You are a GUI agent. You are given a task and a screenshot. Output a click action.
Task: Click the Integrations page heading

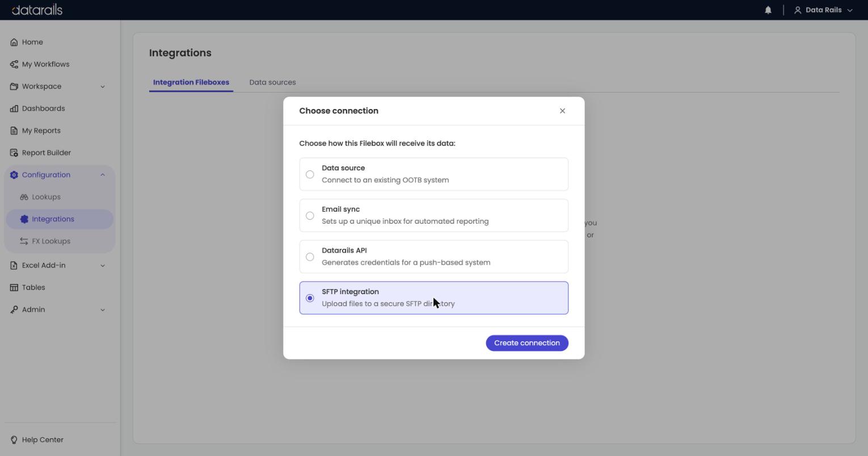tap(180, 53)
